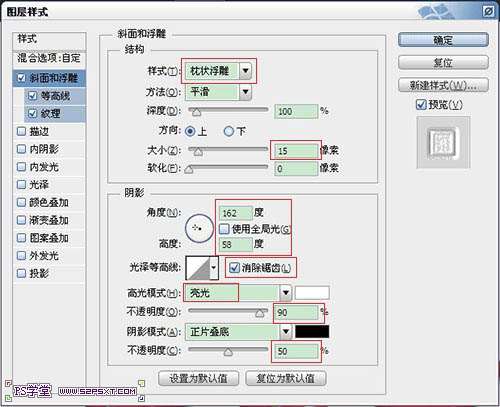500x407 pixels.
Task: Click the 深度(D) slider handle
Action: [197, 112]
